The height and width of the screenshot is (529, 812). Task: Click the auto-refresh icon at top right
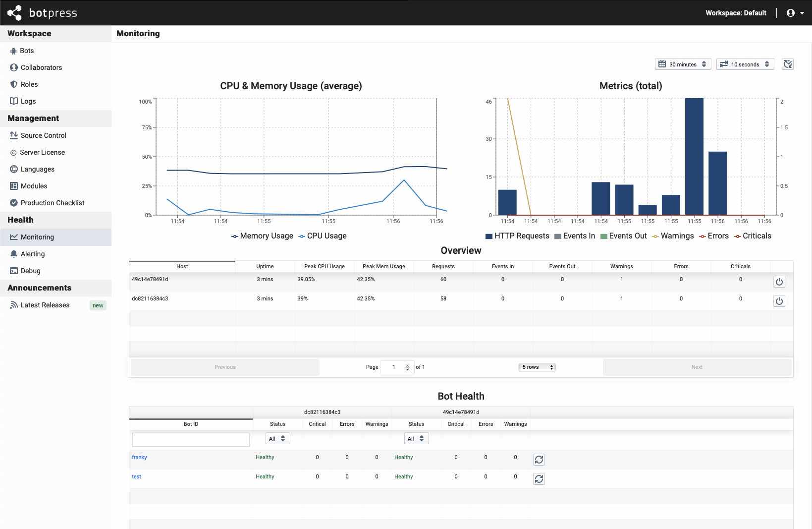[787, 64]
